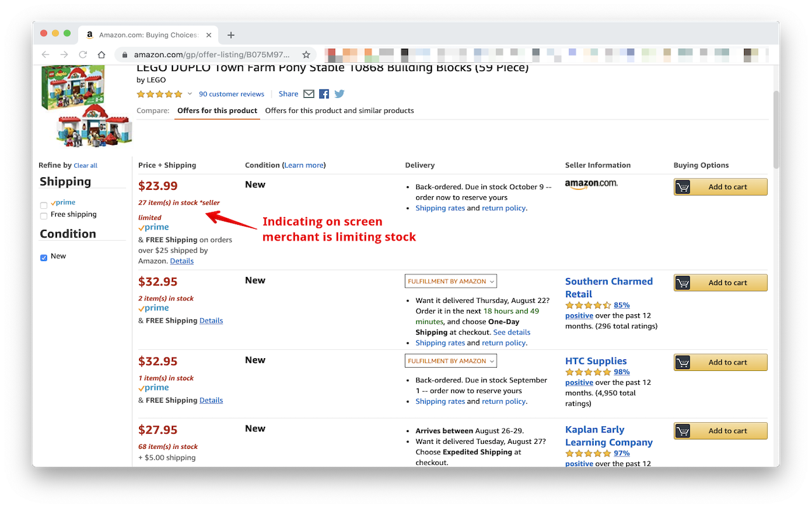Click Clear all refinements link
The width and height of the screenshot is (812, 508).
point(86,166)
